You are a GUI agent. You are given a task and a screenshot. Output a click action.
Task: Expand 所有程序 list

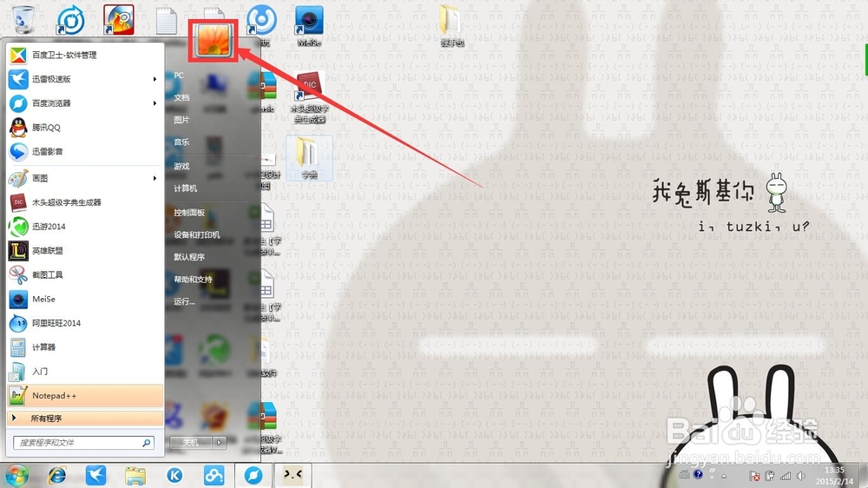pyautogui.click(x=85, y=419)
